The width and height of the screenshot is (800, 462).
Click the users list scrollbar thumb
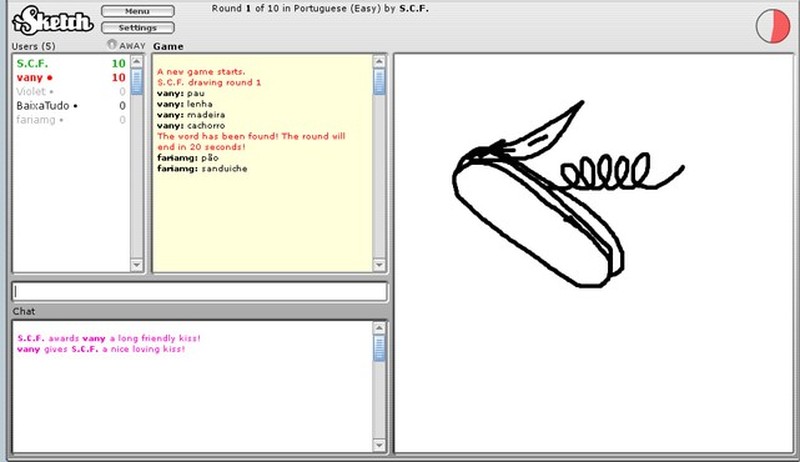(x=137, y=82)
